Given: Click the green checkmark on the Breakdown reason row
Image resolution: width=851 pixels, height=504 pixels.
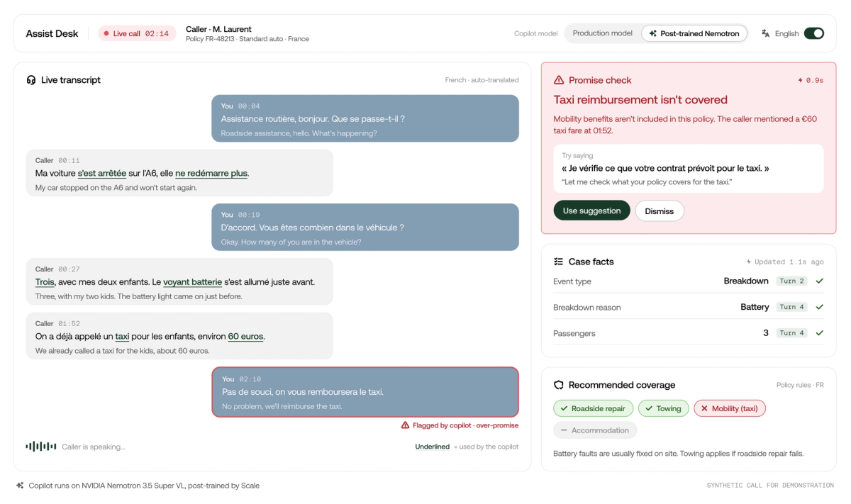Looking at the screenshot, I should (820, 307).
